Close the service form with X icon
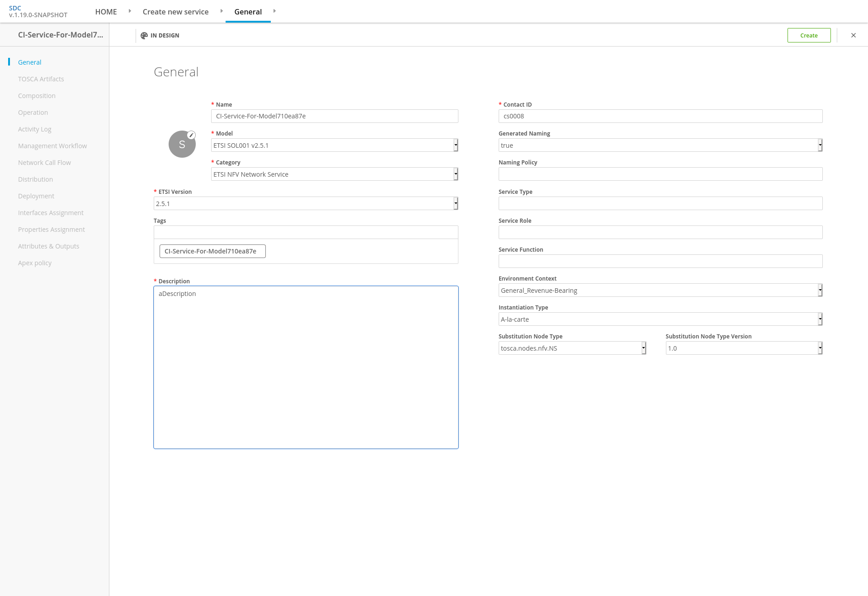 click(854, 35)
